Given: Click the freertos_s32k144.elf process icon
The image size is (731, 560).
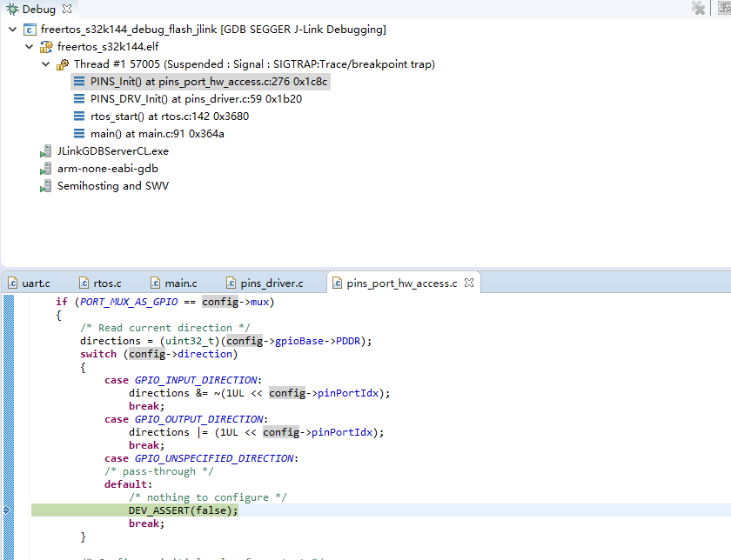Looking at the screenshot, I should point(46,47).
